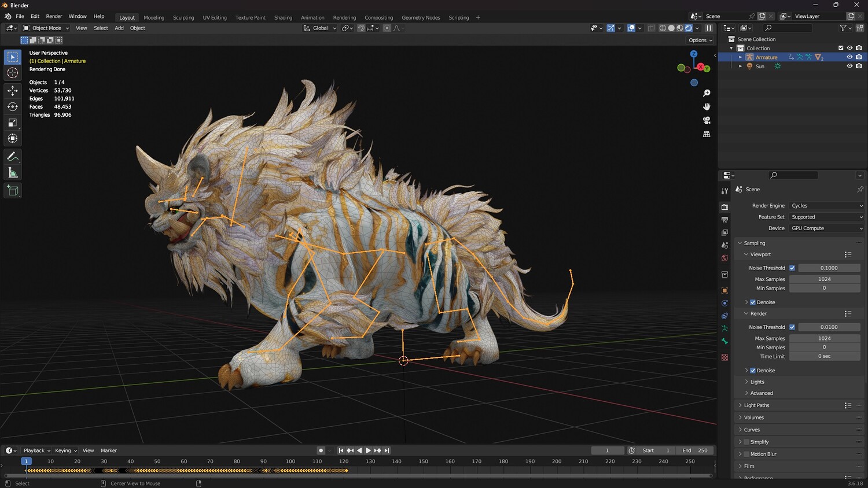Open Device dropdown set to GPU Compute
868x488 pixels.
(826, 228)
